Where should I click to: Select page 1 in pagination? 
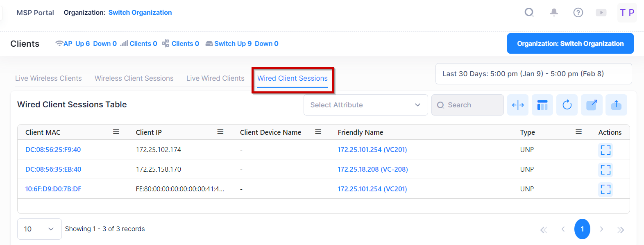tap(582, 229)
